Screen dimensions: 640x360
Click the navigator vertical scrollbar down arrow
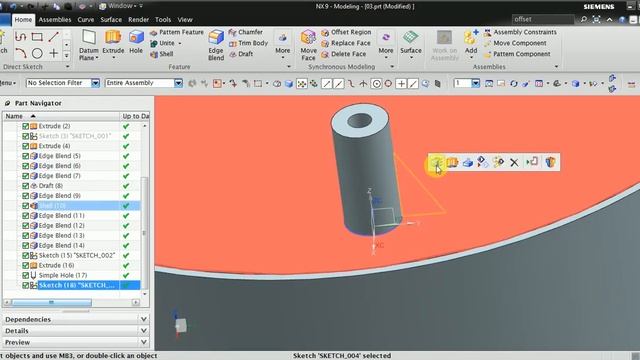(x=145, y=294)
